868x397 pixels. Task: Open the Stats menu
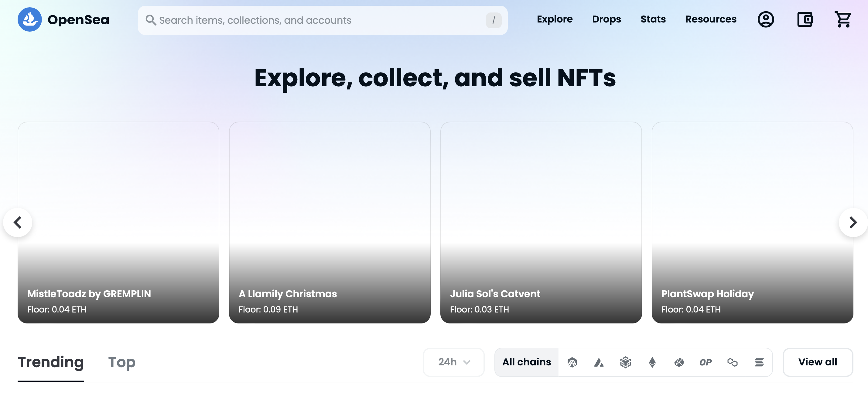coord(653,19)
